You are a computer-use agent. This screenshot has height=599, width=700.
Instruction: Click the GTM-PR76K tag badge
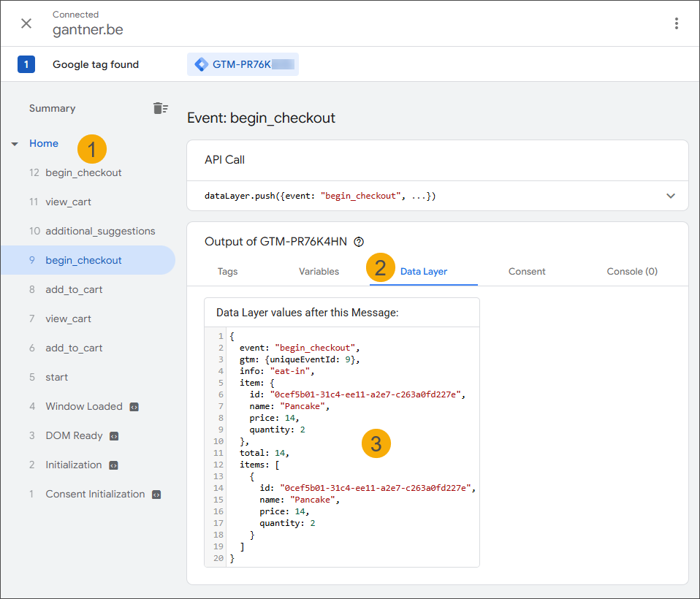click(243, 64)
